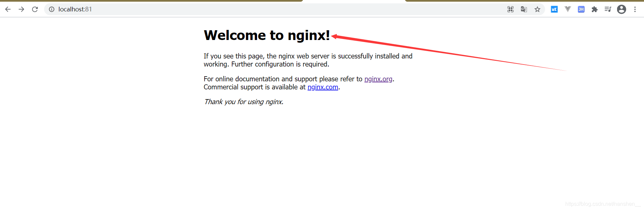The width and height of the screenshot is (644, 210).
Task: Open the media controls playlist icon
Action: coord(608,9)
